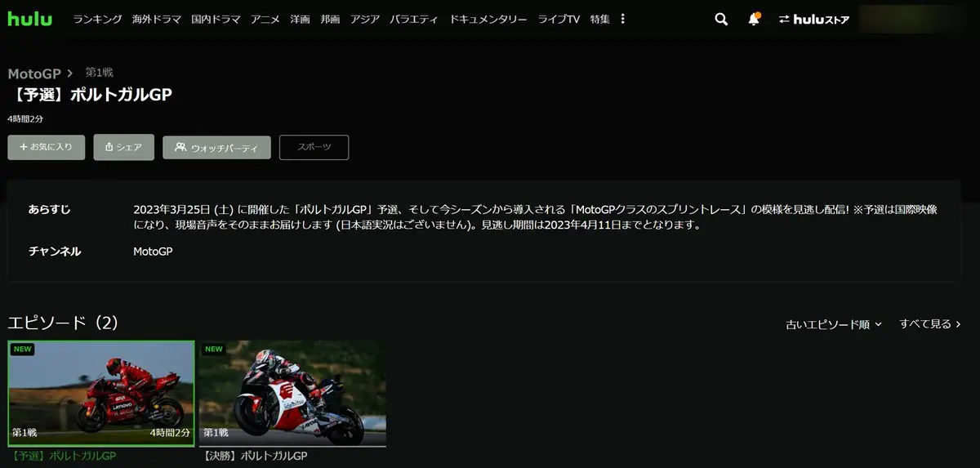Open the 古いエピソード順 sort dropdown
This screenshot has height=468, width=980.
(834, 324)
